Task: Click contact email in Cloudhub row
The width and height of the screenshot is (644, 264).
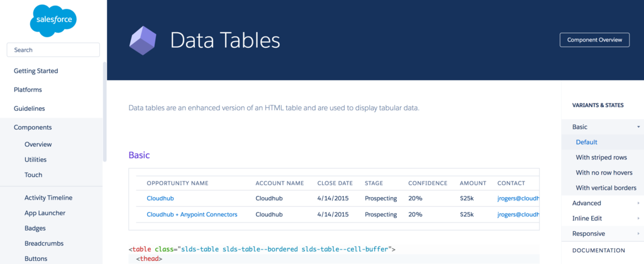Action: [x=518, y=198]
